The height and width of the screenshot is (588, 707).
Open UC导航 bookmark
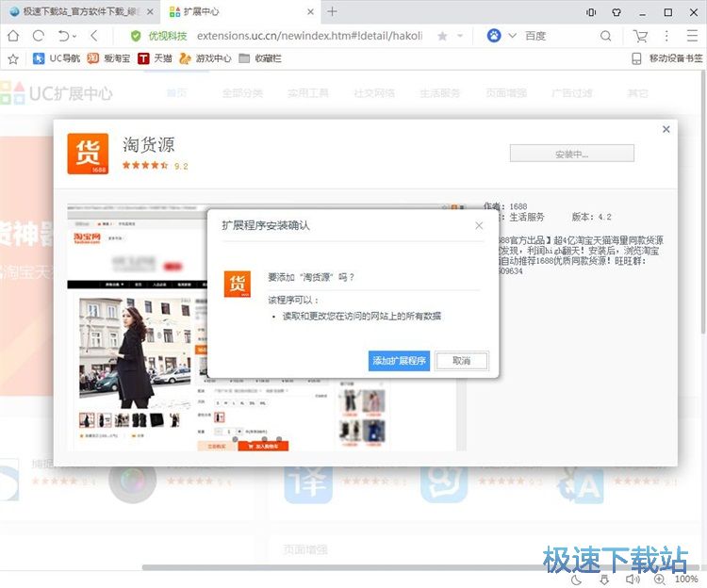[x=57, y=58]
